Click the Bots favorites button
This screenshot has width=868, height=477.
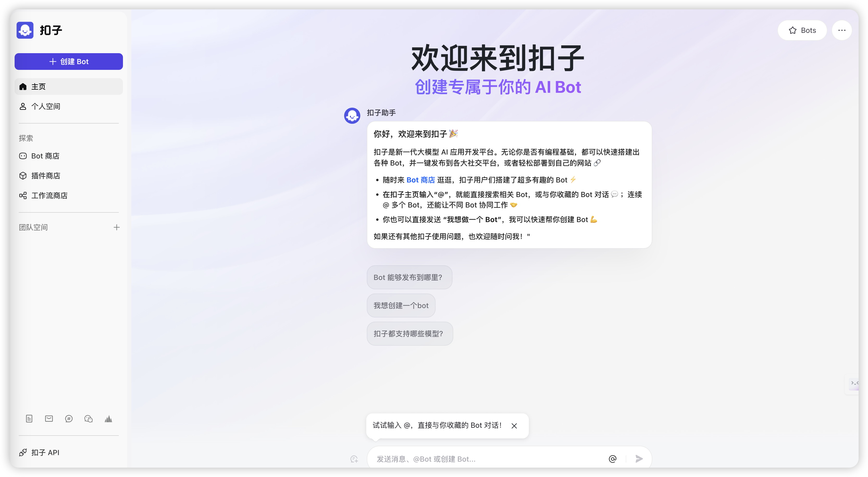coord(802,30)
